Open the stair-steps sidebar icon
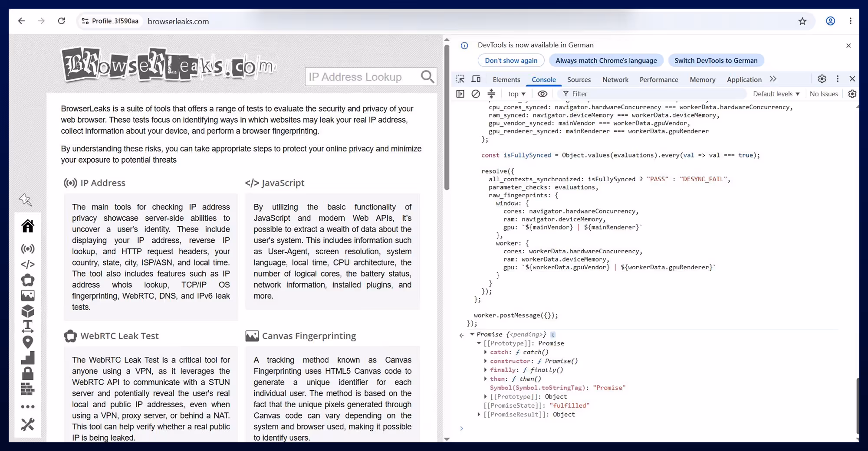The width and height of the screenshot is (868, 451). [28, 358]
